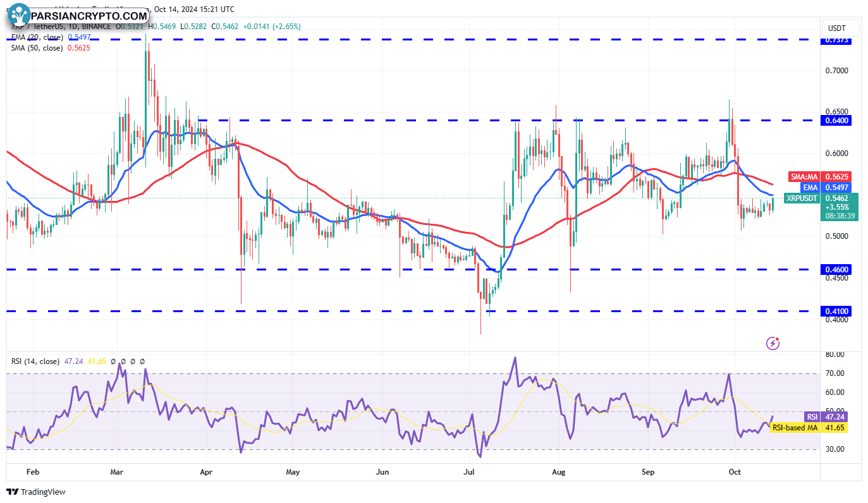Click the +0.0141 (+2.65%) change text
The width and height of the screenshot is (868, 503).
point(272,27)
